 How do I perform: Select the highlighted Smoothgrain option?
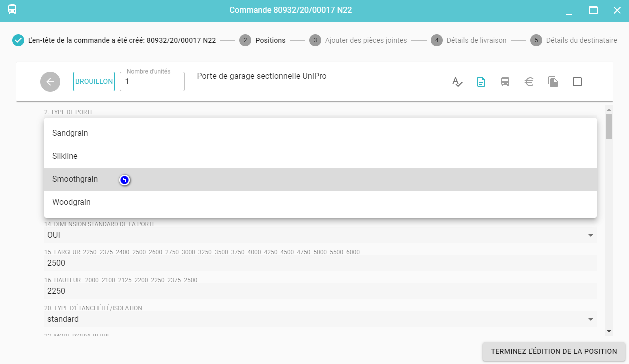pyautogui.click(x=75, y=179)
